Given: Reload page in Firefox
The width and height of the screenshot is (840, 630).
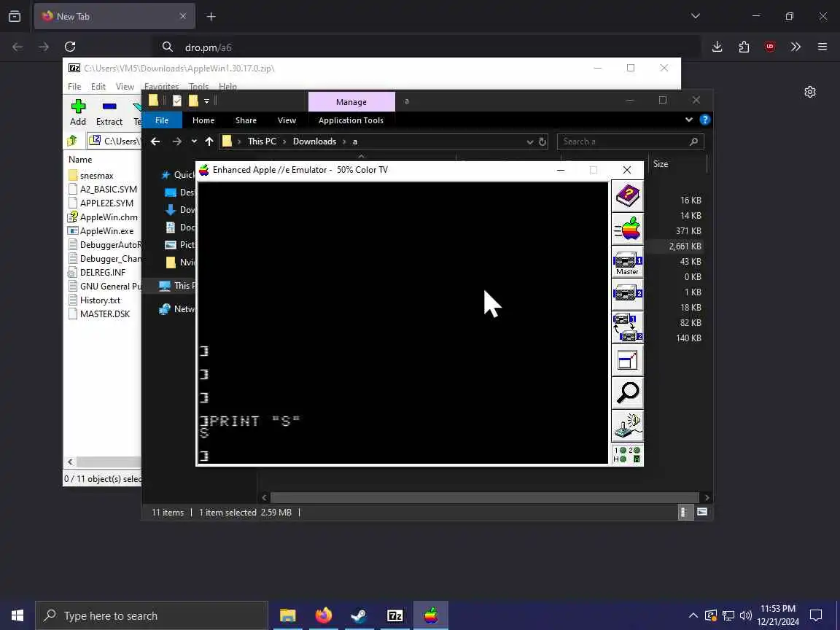Looking at the screenshot, I should tap(70, 47).
